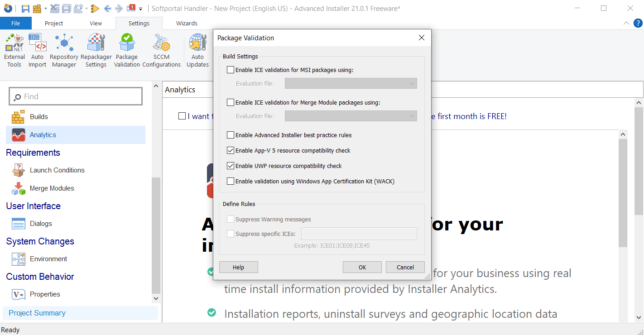The image size is (644, 335).
Task: Collapse the ribbon using the chevron
Action: point(626,23)
